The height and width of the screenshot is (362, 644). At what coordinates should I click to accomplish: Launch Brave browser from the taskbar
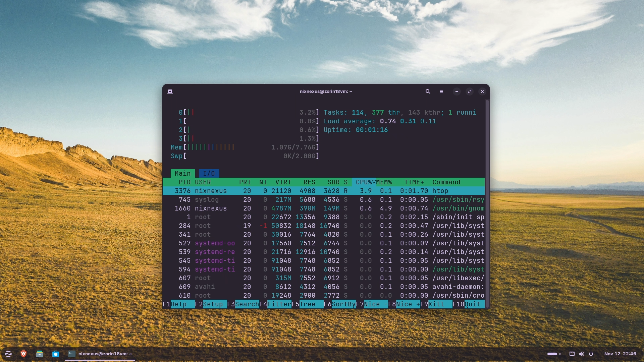click(23, 354)
